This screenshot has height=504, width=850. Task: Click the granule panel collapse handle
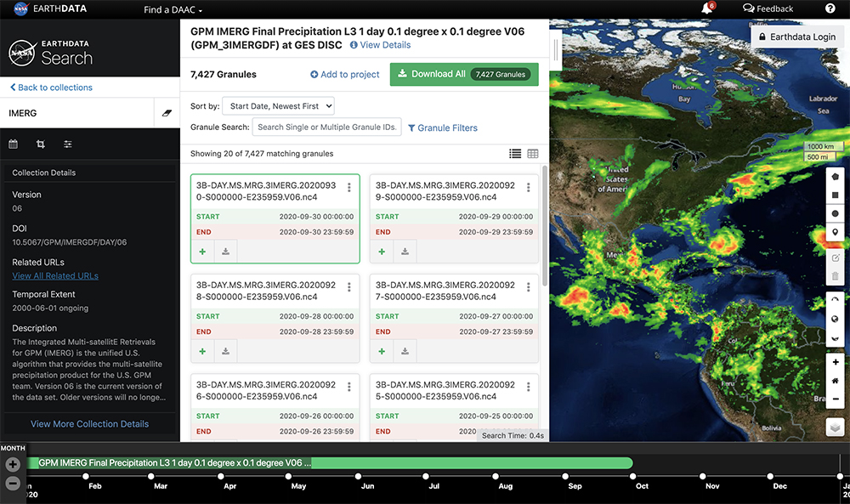[x=556, y=50]
